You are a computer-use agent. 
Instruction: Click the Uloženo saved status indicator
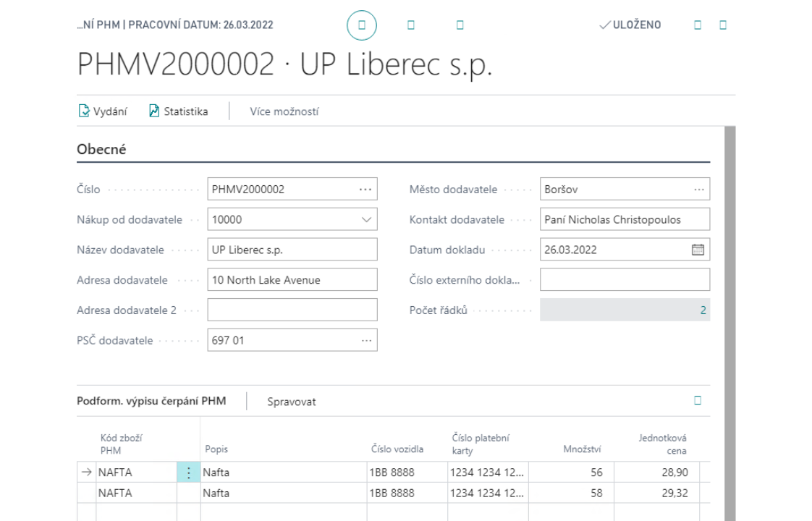pyautogui.click(x=630, y=25)
